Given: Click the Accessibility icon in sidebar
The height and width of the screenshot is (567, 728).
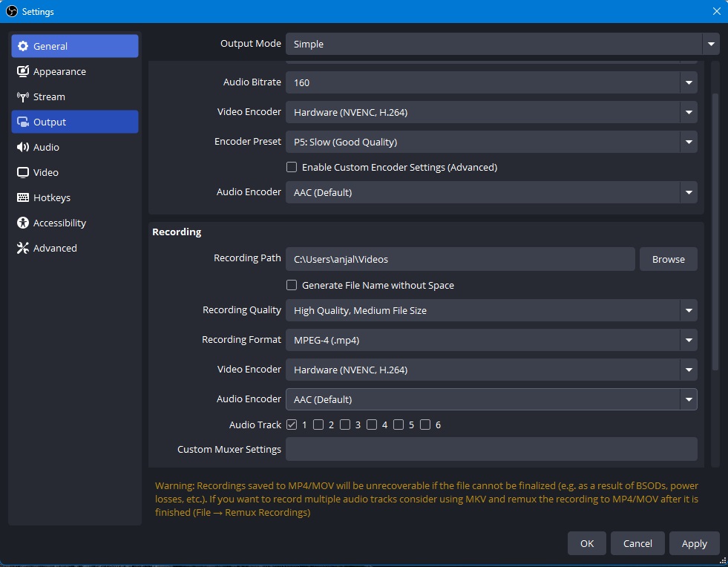Looking at the screenshot, I should [x=23, y=223].
